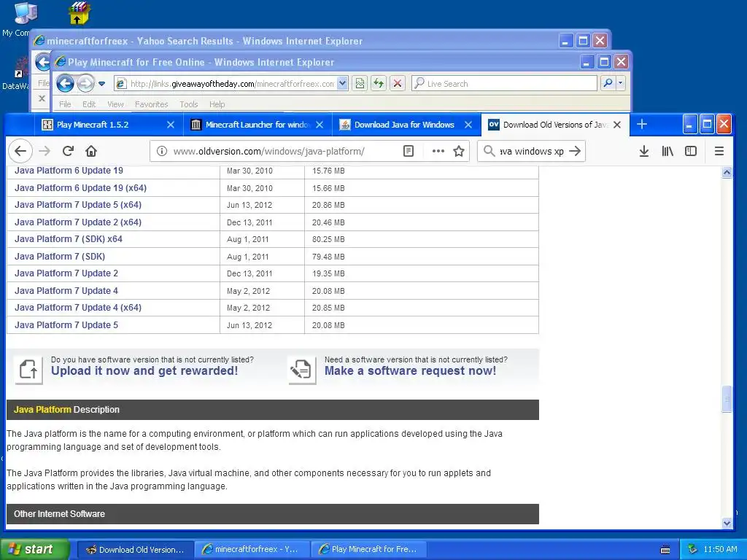
Task: Click the My Computer desktop icon
Action: click(x=24, y=13)
